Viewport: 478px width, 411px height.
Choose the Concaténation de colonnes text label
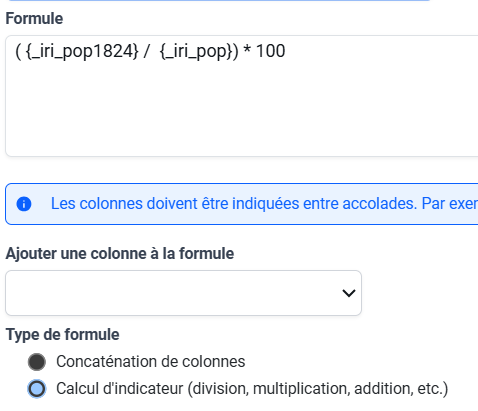151,362
